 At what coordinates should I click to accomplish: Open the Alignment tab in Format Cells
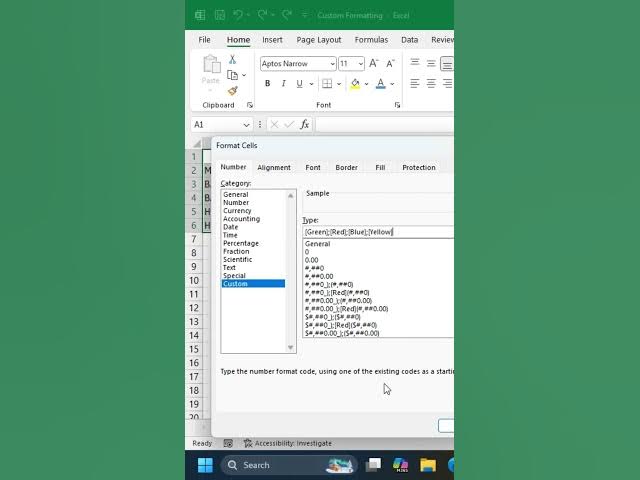[x=274, y=167]
